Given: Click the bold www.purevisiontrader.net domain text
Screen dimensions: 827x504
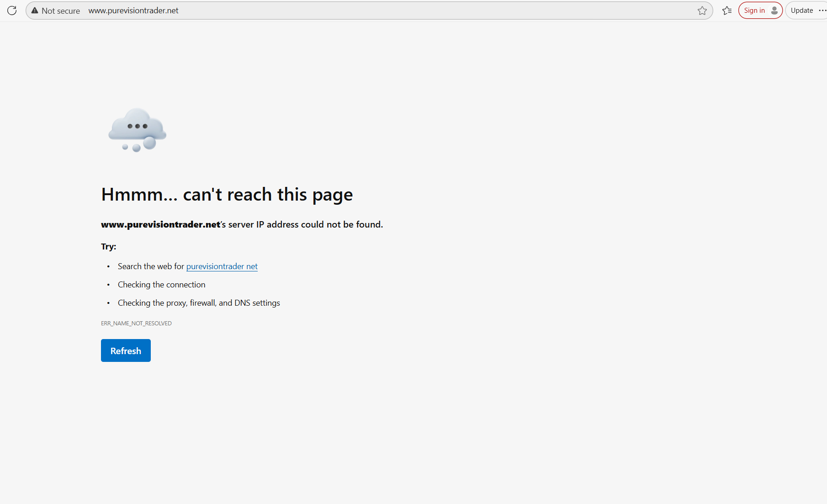Looking at the screenshot, I should 160,224.
